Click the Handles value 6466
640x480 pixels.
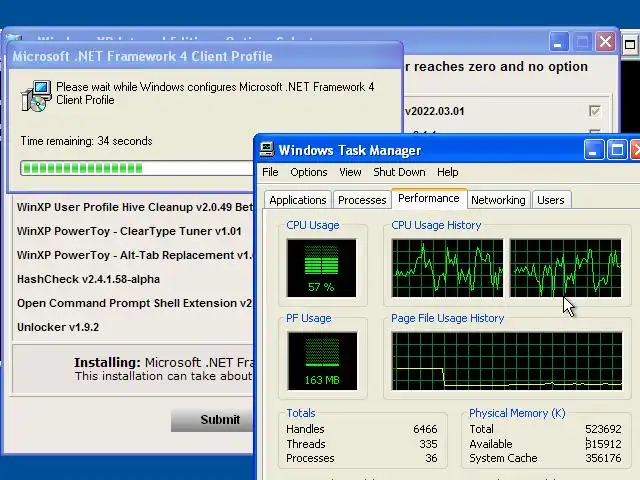[x=425, y=429]
